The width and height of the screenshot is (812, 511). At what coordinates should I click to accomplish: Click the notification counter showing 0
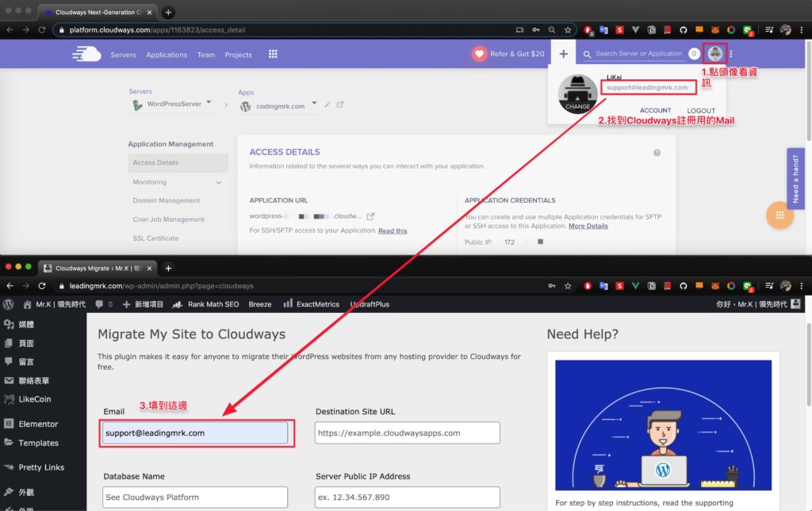pyautogui.click(x=694, y=53)
